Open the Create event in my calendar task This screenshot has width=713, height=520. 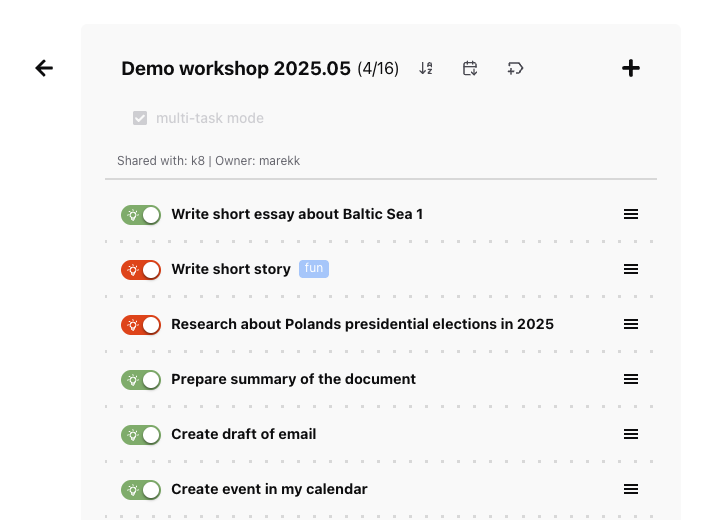pyautogui.click(x=269, y=489)
